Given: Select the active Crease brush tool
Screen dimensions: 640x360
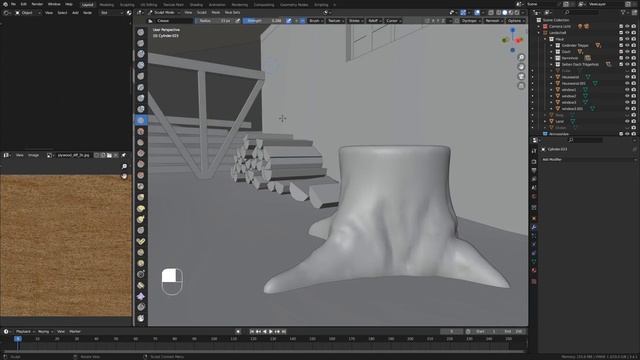Looking at the screenshot, I should [x=141, y=120].
